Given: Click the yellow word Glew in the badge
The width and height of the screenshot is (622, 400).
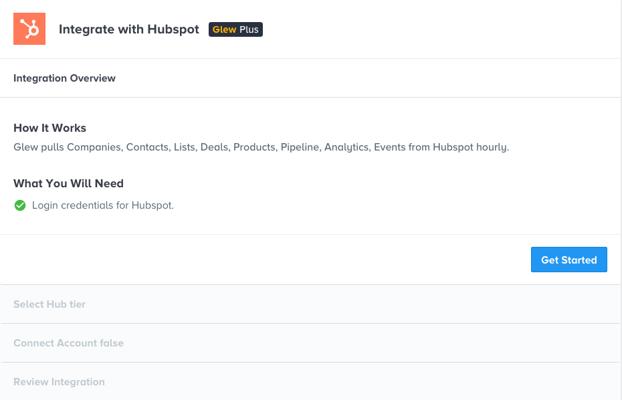Looking at the screenshot, I should tap(224, 29).
